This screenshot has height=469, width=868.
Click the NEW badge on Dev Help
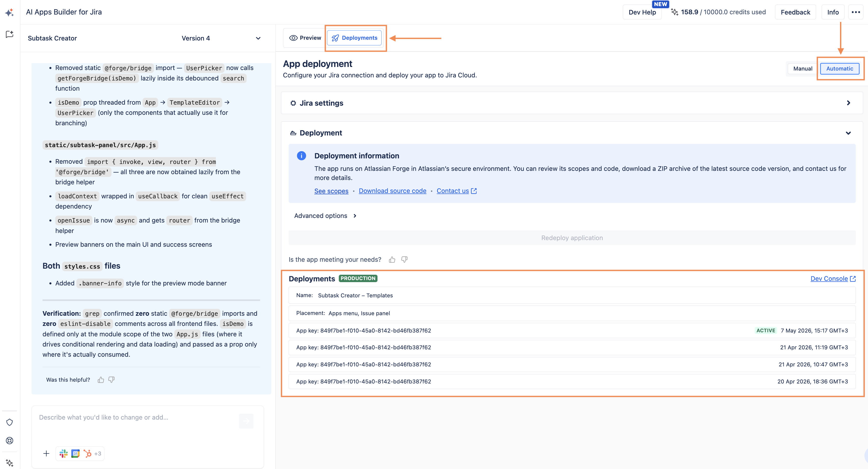pyautogui.click(x=660, y=4)
